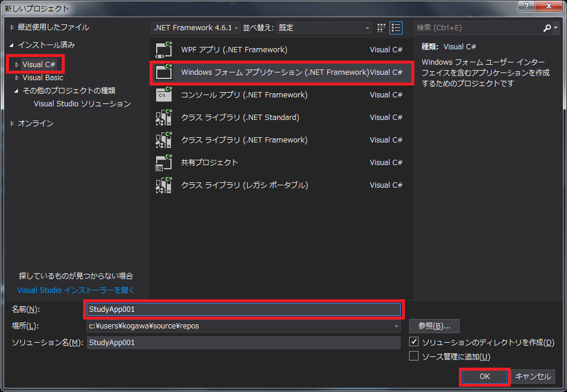Pick the 共有プロジェクト template icon
This screenshot has width=567, height=392.
tap(163, 163)
